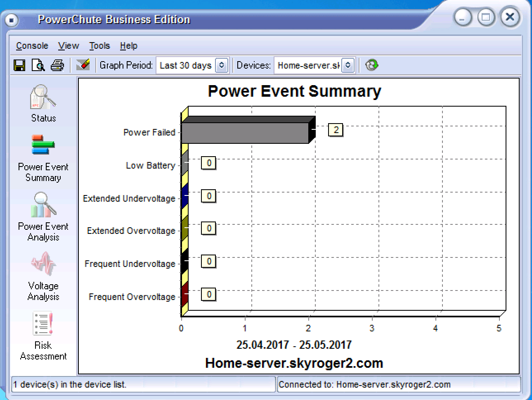532x400 pixels.
Task: Click the Extended Overvoltage value label 0
Action: pyautogui.click(x=209, y=229)
